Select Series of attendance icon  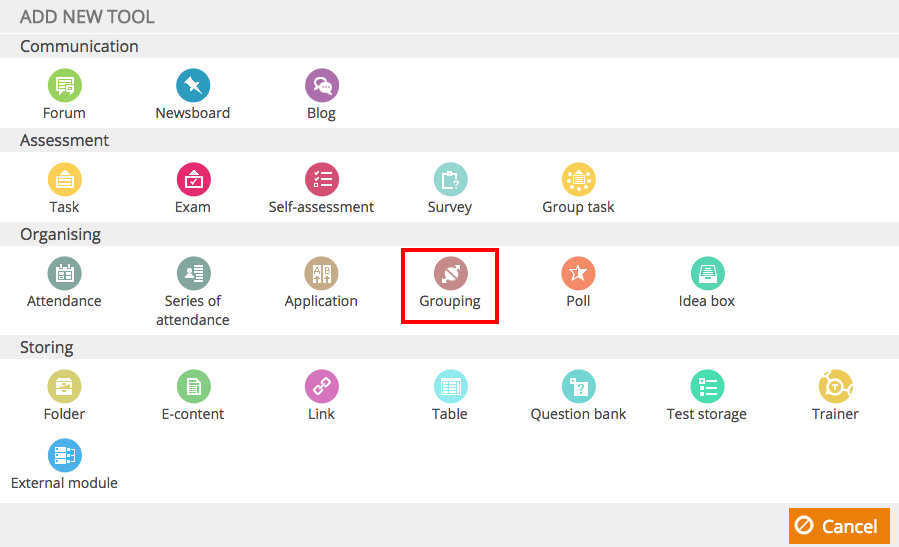pos(193,274)
